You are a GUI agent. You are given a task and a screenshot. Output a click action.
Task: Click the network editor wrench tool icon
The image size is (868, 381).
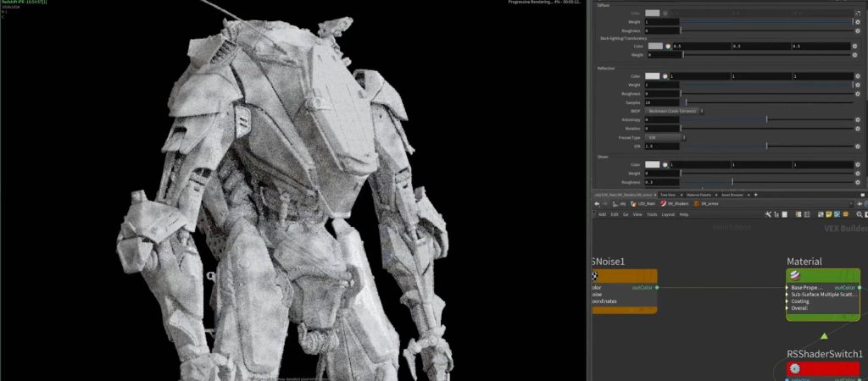click(x=768, y=214)
